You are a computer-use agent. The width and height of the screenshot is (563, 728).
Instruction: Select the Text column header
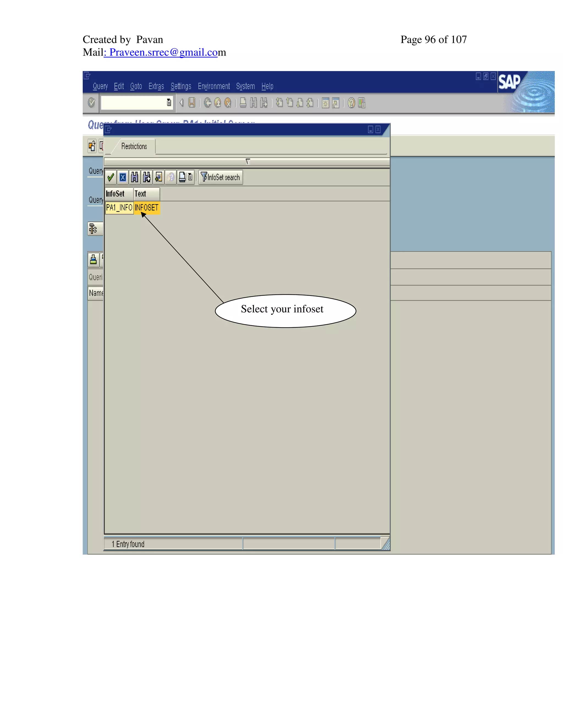pos(147,194)
